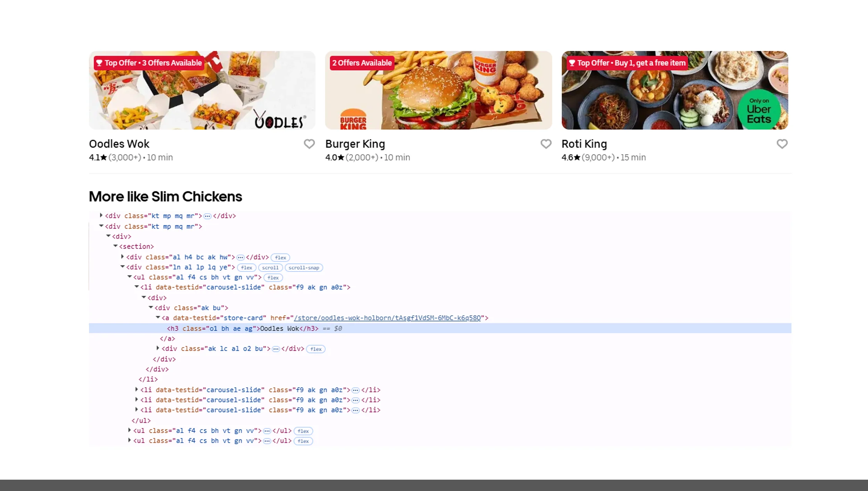Toggle favorite heart for Roti King
Viewport: 868px width, 491px height.
click(x=782, y=144)
